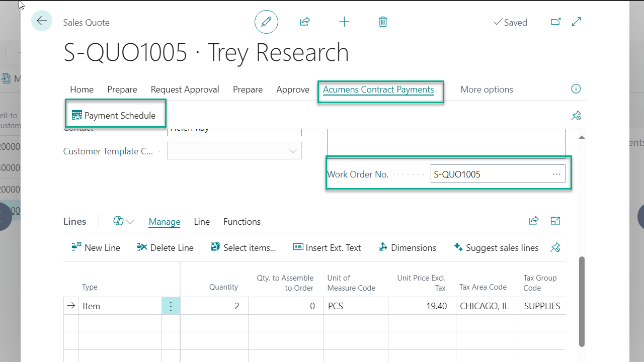Switch to the Functions menu in Lines
The width and height of the screenshot is (644, 362).
click(242, 222)
